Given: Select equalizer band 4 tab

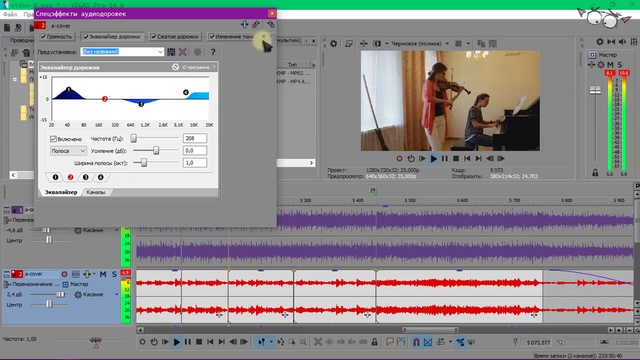Looking at the screenshot, I should tap(100, 177).
